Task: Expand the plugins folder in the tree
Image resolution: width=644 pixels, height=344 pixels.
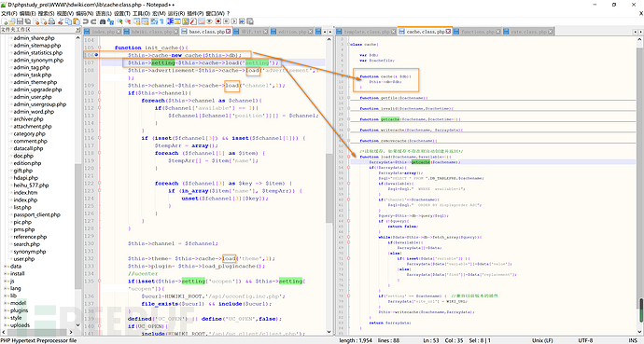Action: click(6, 310)
